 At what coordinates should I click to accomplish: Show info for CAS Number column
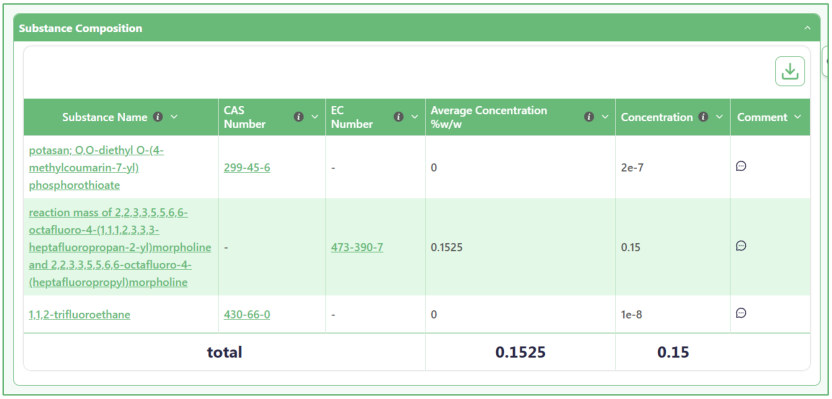(299, 117)
